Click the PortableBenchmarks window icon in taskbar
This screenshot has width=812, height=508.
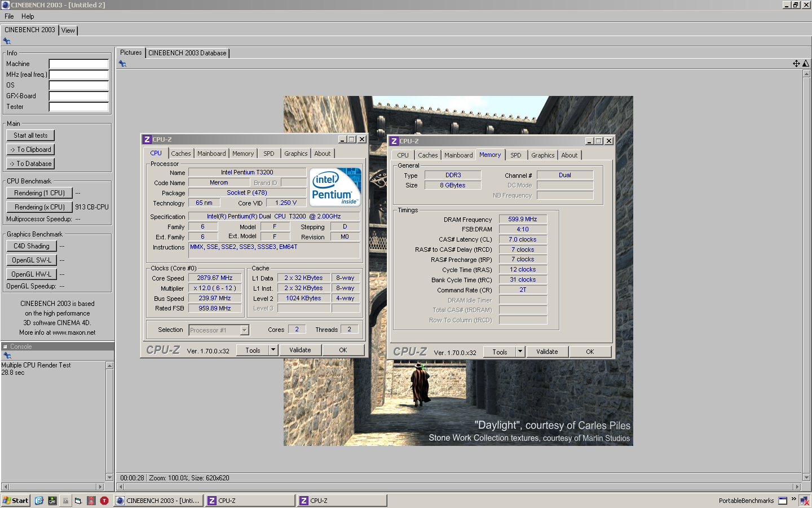pos(783,501)
